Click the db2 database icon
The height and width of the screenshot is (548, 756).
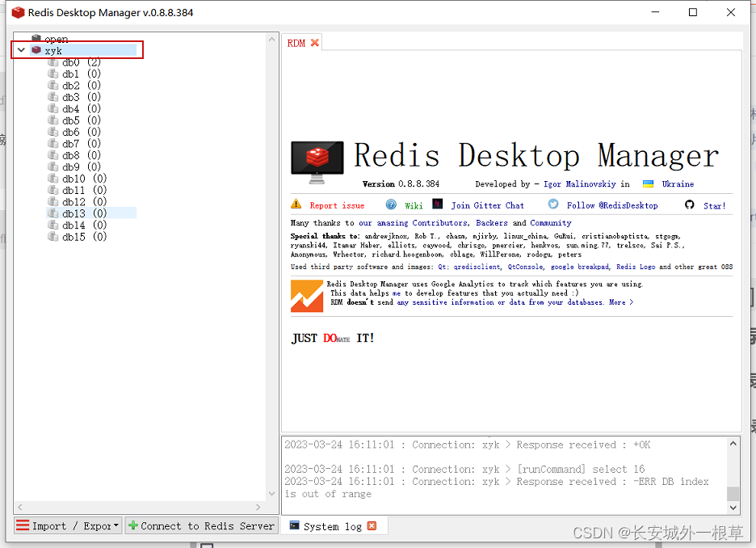pyautogui.click(x=53, y=86)
